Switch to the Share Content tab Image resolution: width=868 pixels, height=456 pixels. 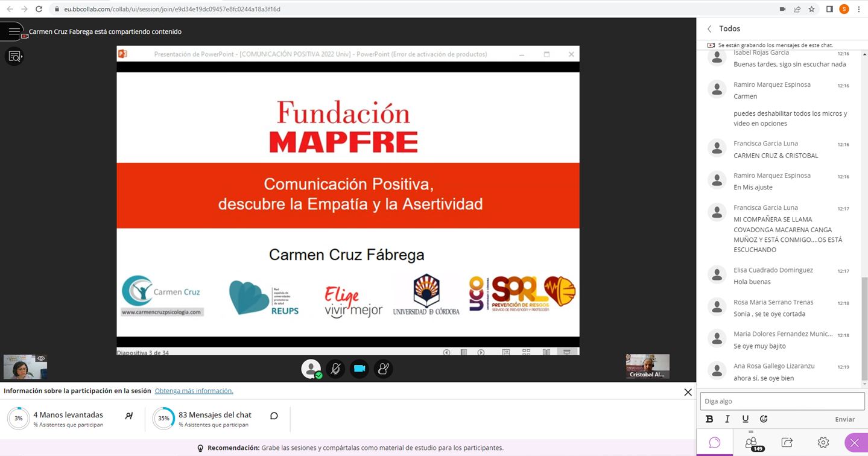tap(787, 443)
